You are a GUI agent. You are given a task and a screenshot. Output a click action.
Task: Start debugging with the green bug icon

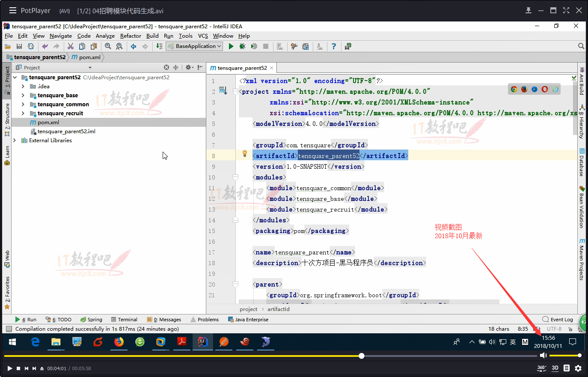click(x=243, y=46)
